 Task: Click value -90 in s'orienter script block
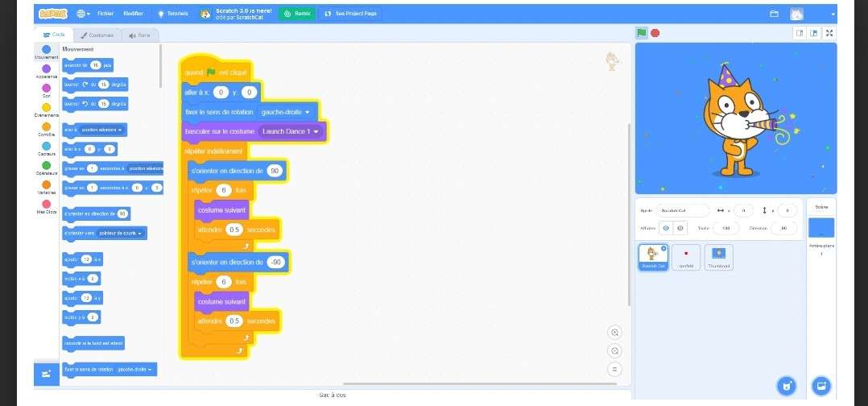point(275,262)
